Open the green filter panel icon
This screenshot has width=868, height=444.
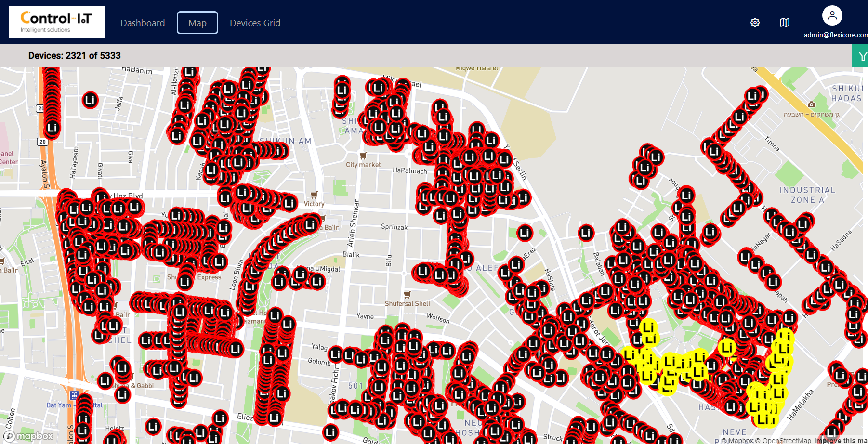coord(861,56)
